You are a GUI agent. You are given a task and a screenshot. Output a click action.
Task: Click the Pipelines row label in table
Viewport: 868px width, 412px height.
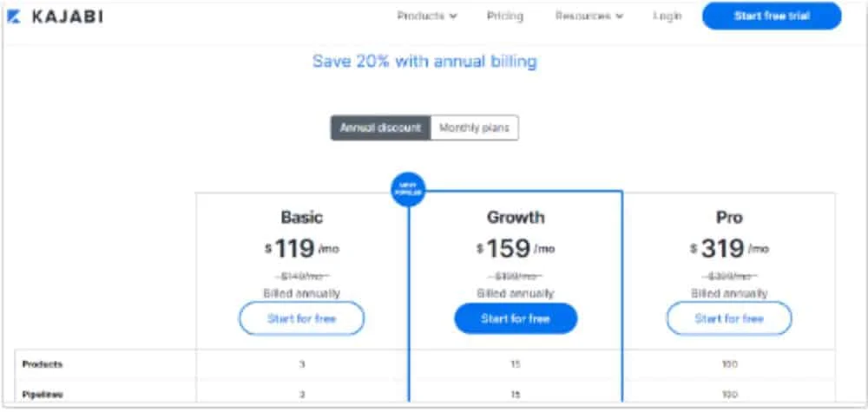click(42, 395)
